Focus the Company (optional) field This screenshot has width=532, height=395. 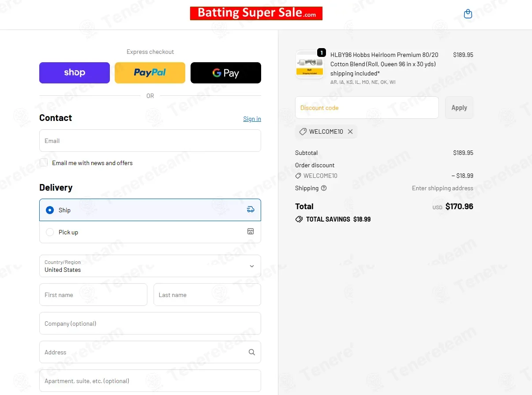(x=150, y=323)
